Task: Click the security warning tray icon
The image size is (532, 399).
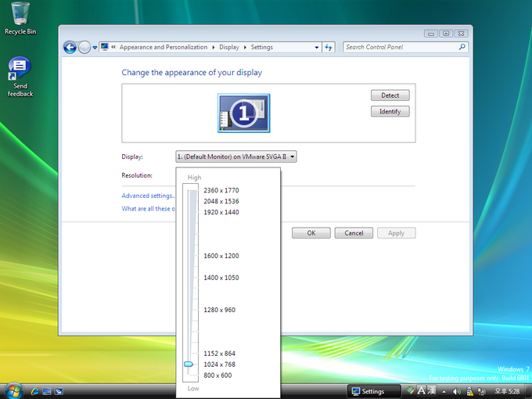Action: pos(469,391)
